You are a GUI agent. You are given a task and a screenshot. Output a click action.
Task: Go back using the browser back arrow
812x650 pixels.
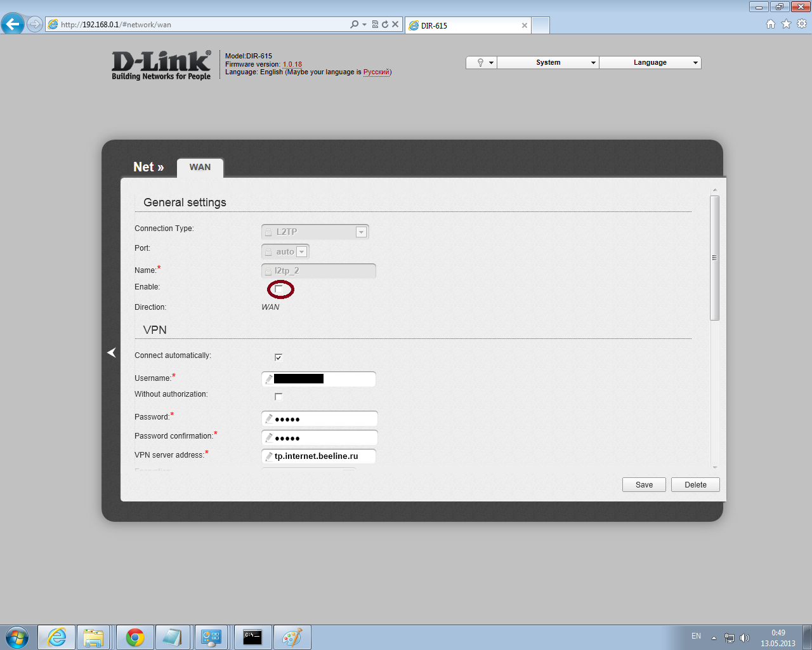(13, 24)
